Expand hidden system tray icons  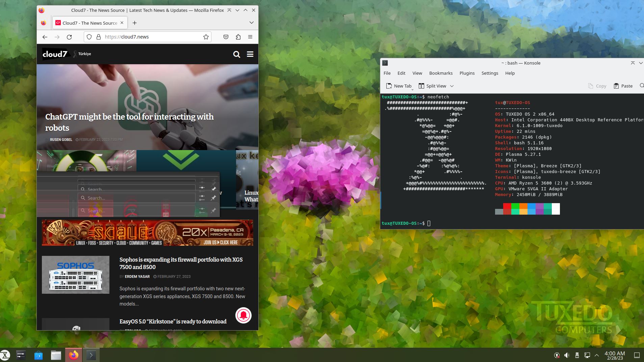pyautogui.click(x=597, y=355)
